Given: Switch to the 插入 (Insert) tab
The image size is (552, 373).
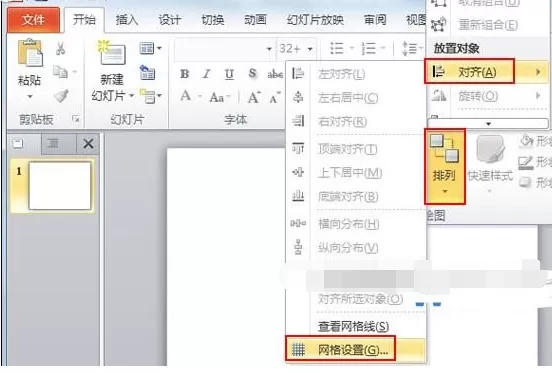Looking at the screenshot, I should point(127,20).
